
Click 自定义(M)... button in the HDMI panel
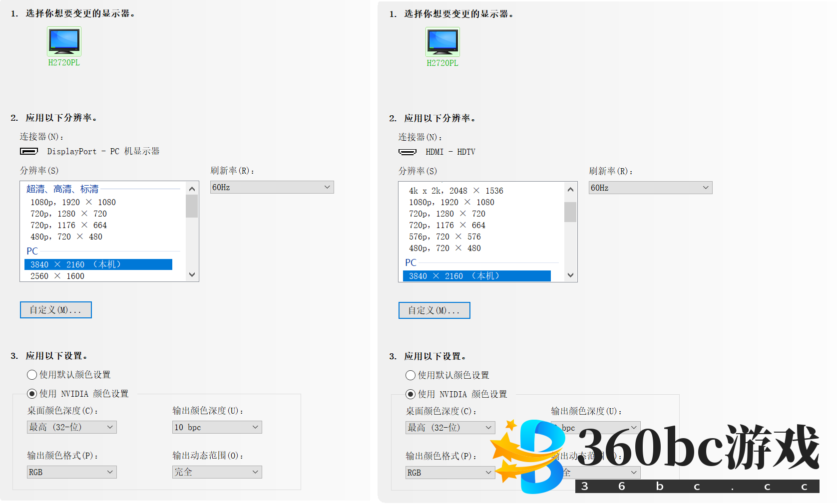click(x=434, y=310)
